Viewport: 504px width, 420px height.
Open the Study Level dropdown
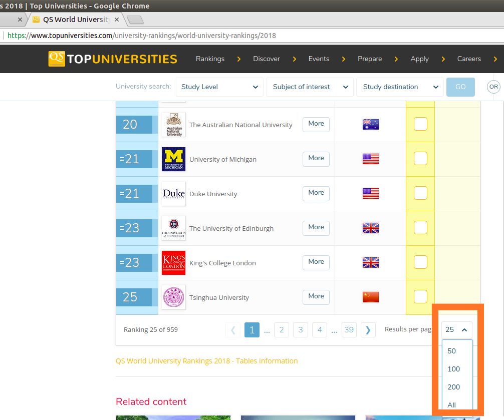tap(219, 87)
